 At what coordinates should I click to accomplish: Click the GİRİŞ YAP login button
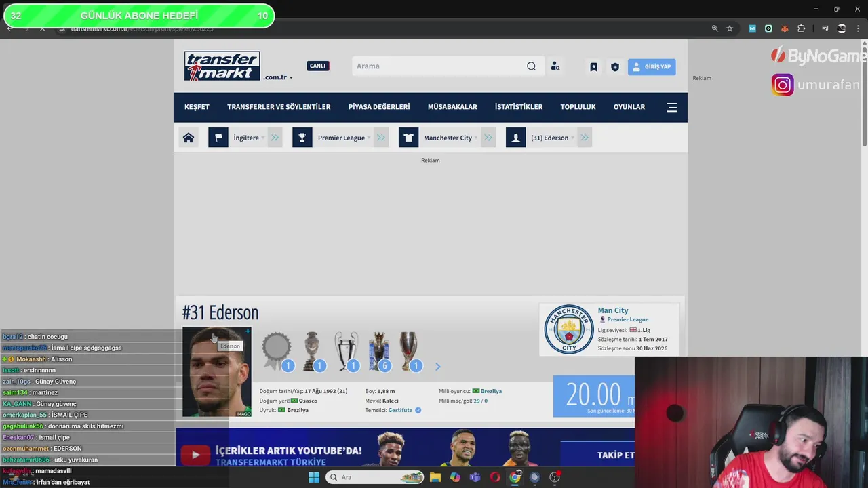click(652, 66)
